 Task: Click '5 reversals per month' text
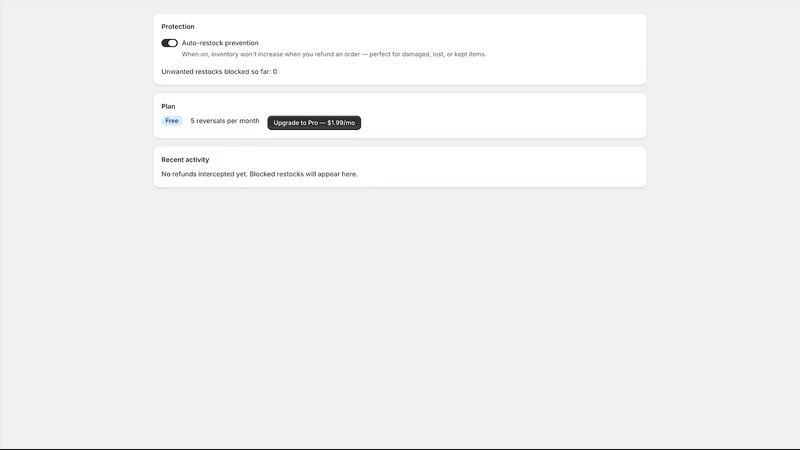pos(225,121)
